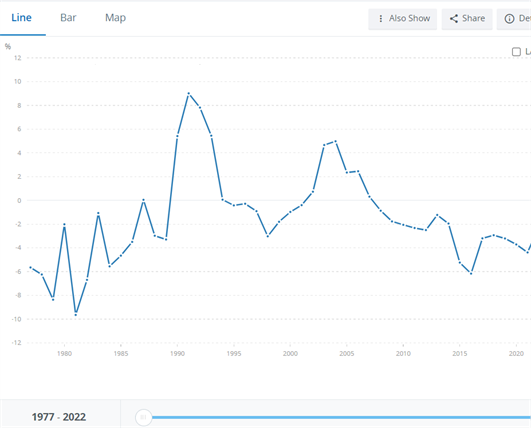Select the 1987 data point at zero

(144, 200)
